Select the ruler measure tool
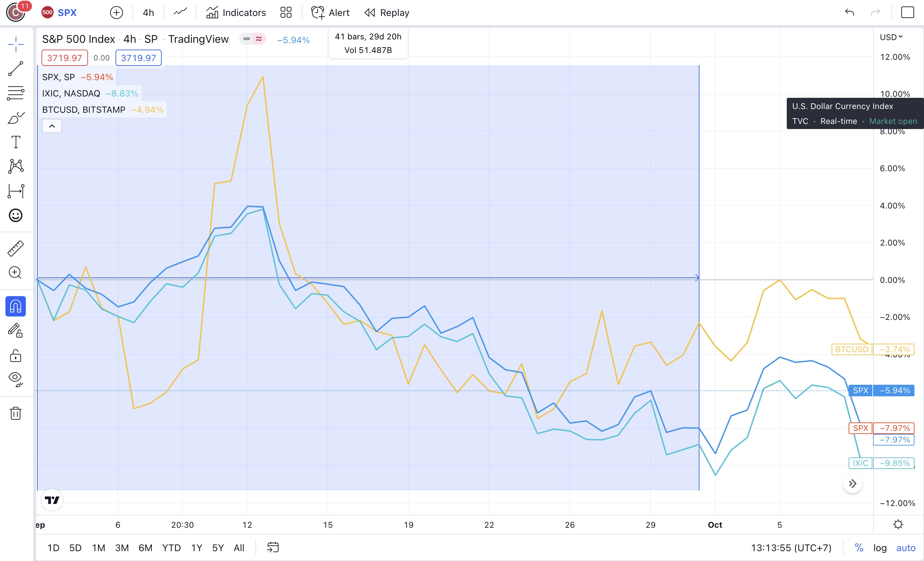924x561 pixels. pyautogui.click(x=16, y=249)
